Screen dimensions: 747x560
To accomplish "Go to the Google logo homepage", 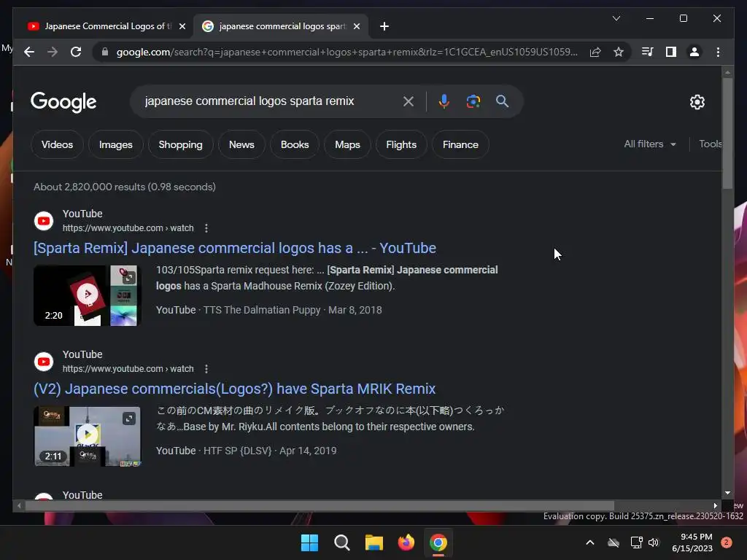I will tap(63, 102).
